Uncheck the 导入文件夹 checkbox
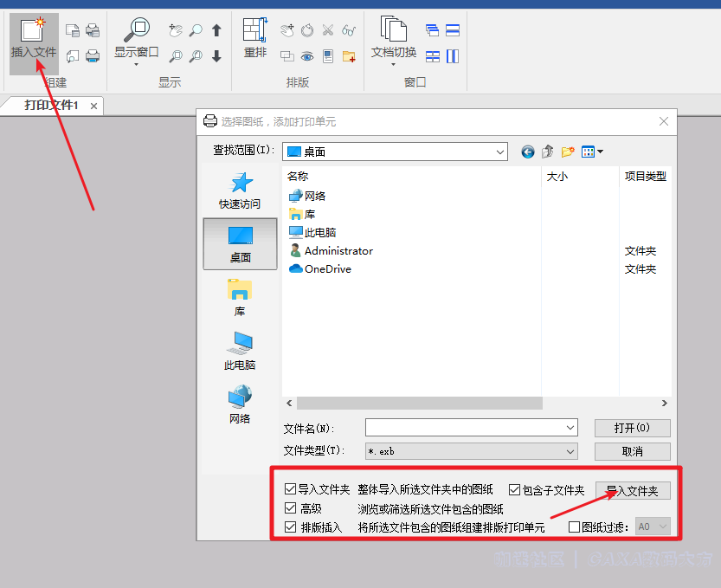721x588 pixels. point(290,489)
